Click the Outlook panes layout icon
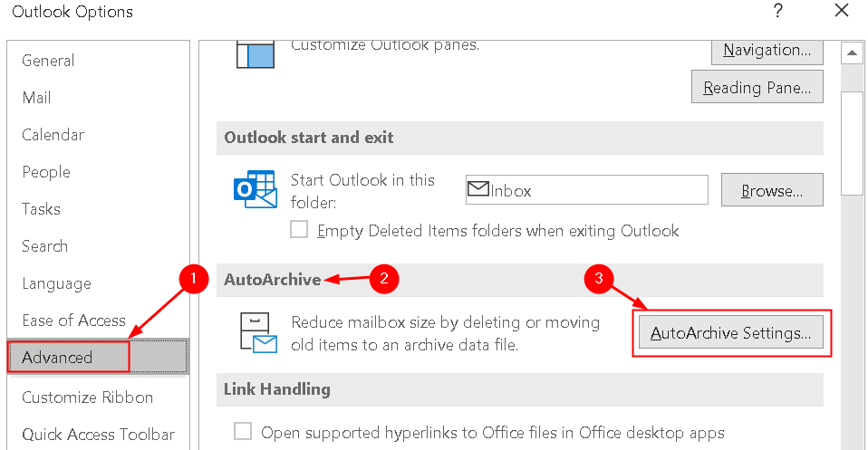868x450 pixels. coord(255,53)
